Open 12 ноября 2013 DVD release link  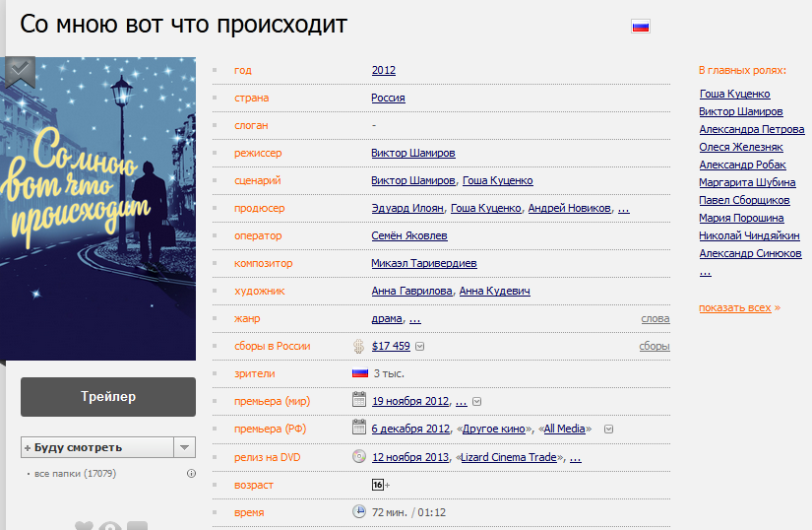click(x=410, y=457)
